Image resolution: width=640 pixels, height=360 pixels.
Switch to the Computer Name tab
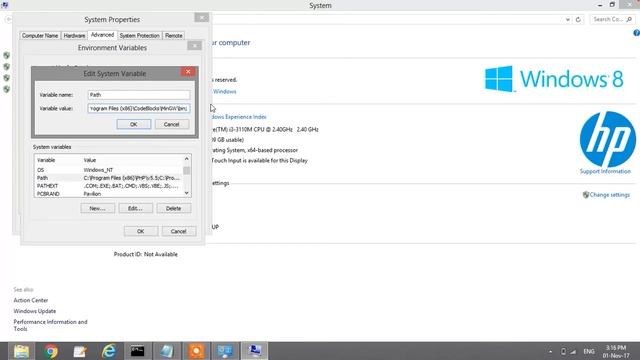[40, 36]
